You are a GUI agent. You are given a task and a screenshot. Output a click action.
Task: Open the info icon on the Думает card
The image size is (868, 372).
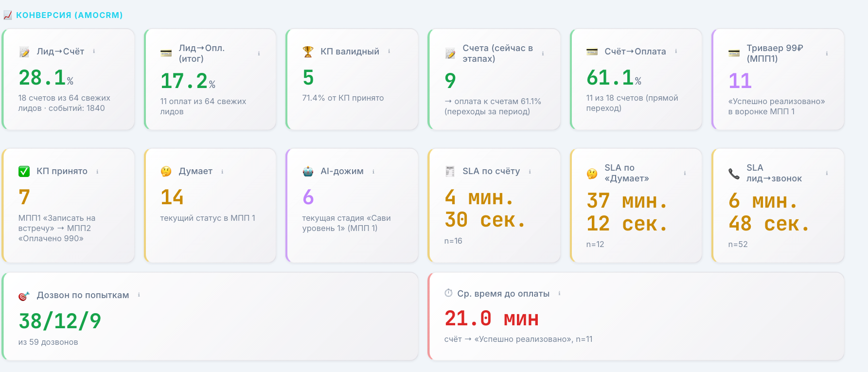point(222,171)
